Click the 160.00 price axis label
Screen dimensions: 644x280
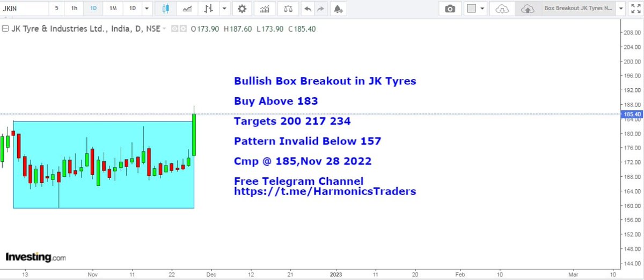click(632, 206)
